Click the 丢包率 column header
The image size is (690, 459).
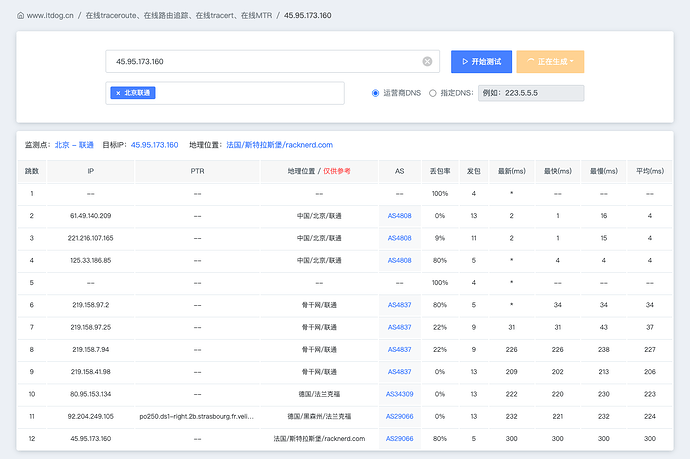(440, 171)
